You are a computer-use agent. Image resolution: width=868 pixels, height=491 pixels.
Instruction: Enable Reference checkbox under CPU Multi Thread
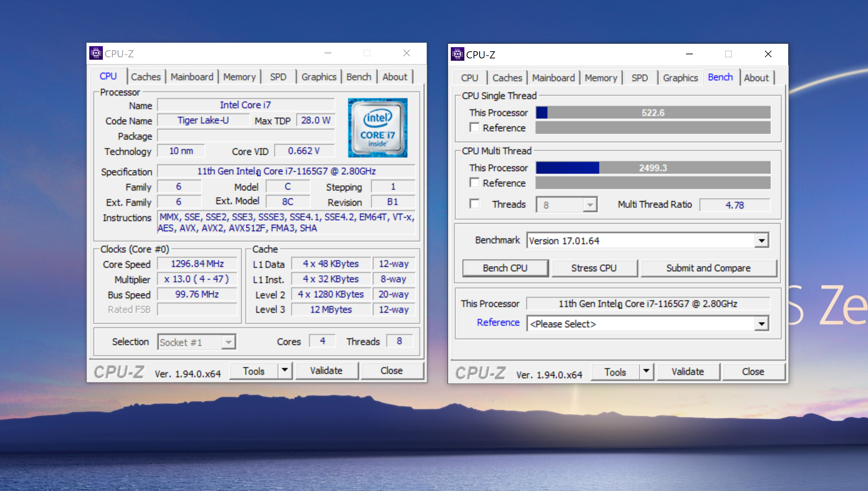tap(475, 183)
